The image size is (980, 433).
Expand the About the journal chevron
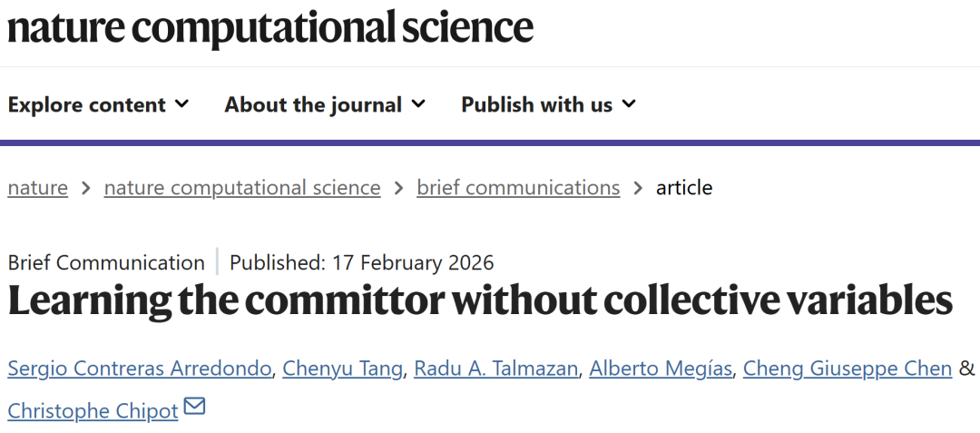[417, 103]
